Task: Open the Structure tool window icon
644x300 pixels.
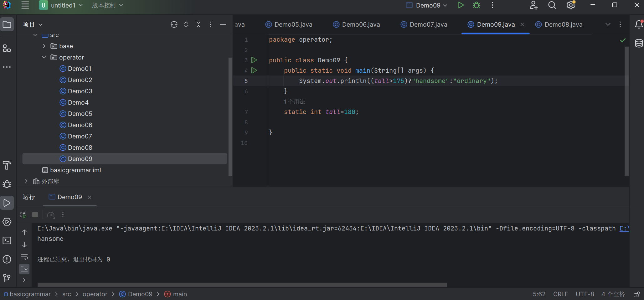Action: click(x=7, y=48)
